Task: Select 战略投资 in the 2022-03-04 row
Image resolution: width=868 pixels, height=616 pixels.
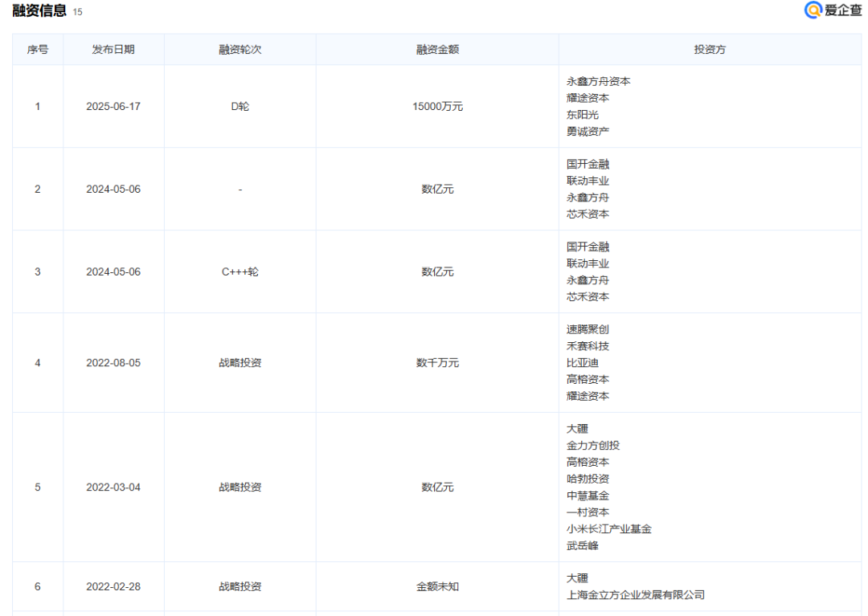Action: 240,487
